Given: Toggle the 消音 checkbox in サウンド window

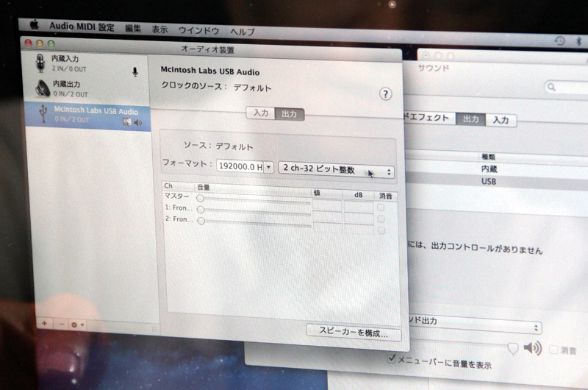Looking at the screenshot, I should click(553, 350).
